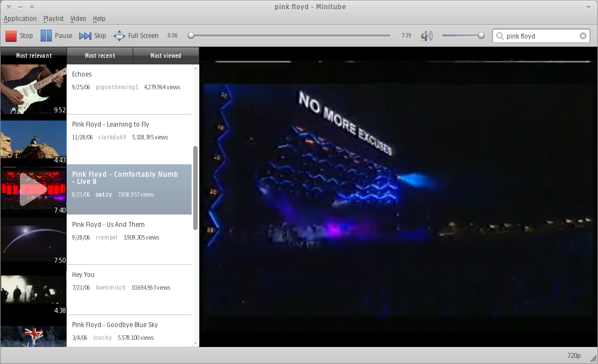Image resolution: width=598 pixels, height=364 pixels.
Task: Click the magnifier icon in search box
Action: [x=499, y=36]
